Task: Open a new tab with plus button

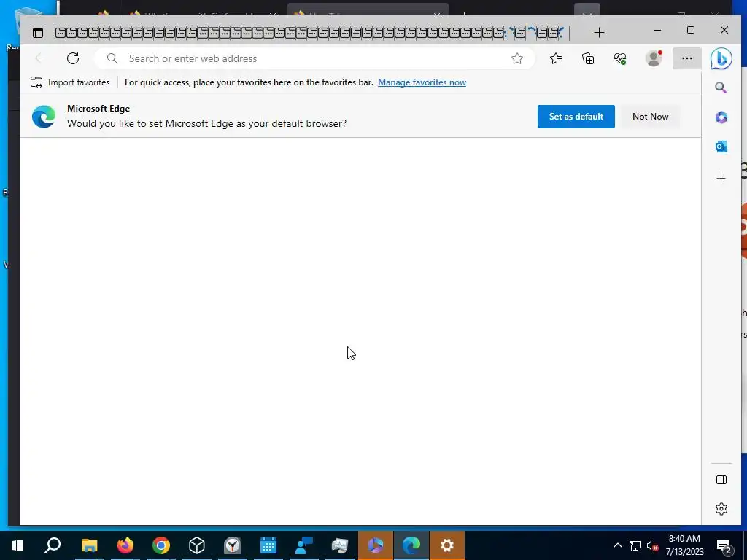Action: coord(599,32)
